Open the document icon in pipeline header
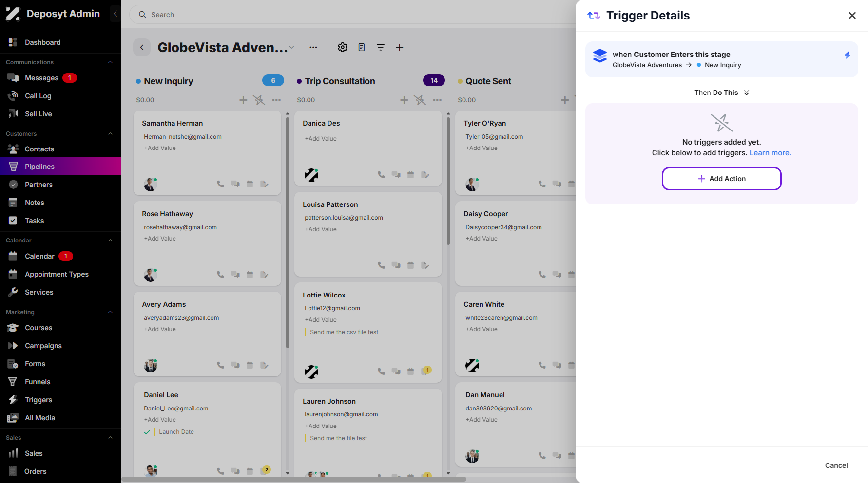 [x=362, y=47]
